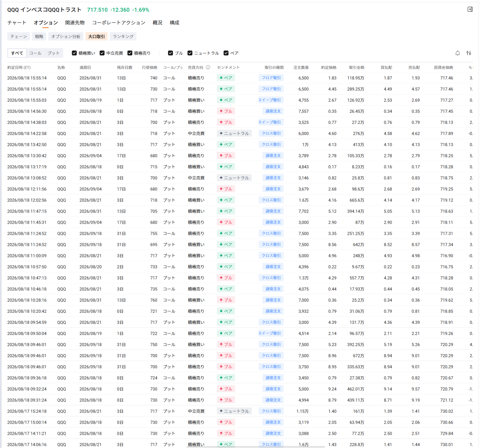
Task: Click フロア取引 in the strike 740 コール row
Action: click(271, 78)
